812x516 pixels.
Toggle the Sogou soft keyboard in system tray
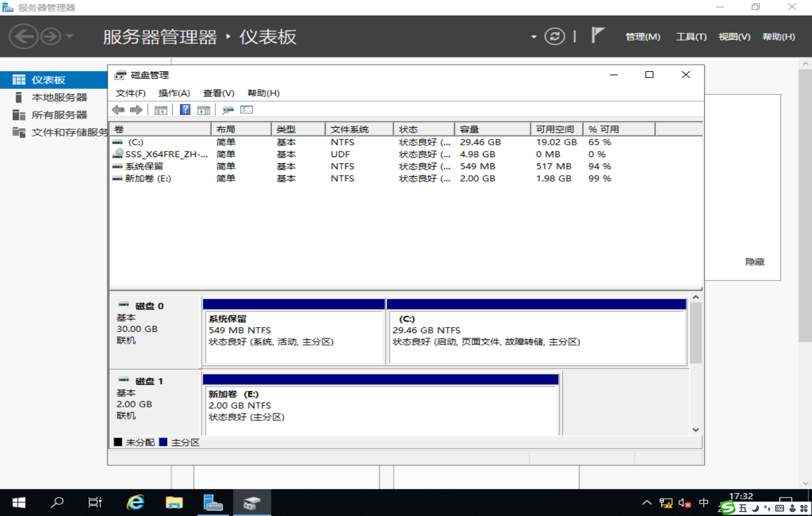point(780,508)
